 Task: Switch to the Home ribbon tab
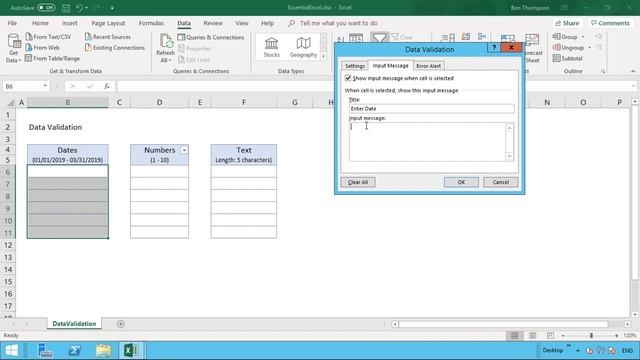[x=40, y=23]
